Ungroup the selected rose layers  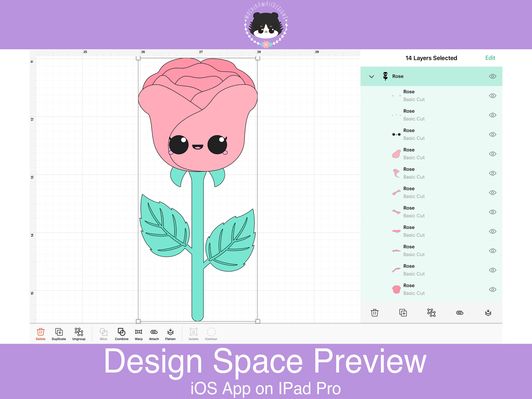point(79,334)
